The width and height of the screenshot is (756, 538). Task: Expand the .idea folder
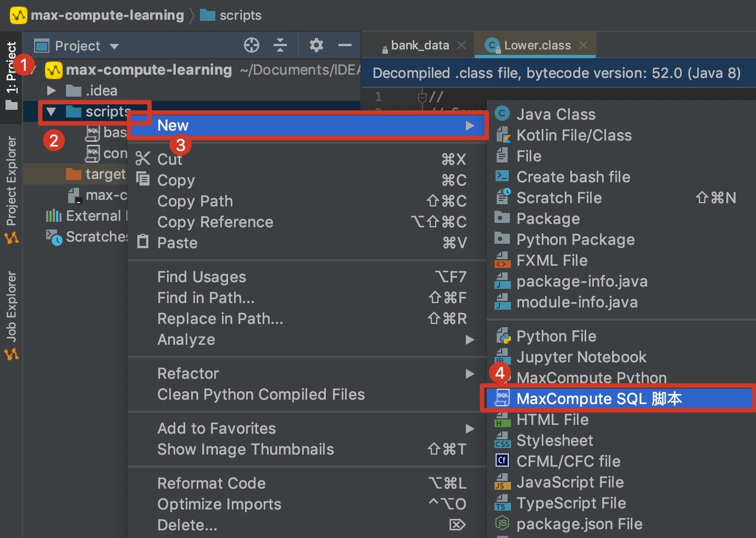[x=51, y=90]
